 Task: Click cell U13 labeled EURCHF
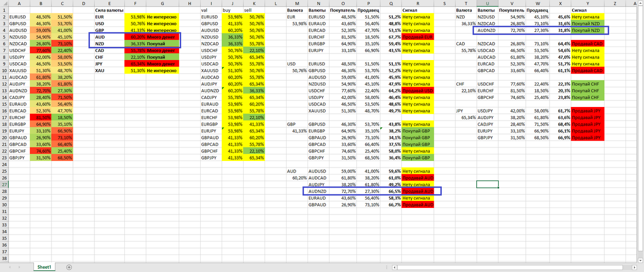488,90
